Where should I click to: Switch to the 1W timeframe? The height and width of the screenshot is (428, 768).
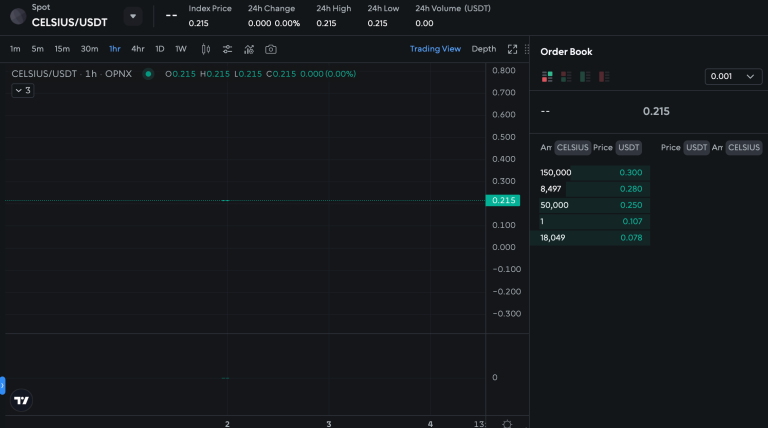click(181, 49)
